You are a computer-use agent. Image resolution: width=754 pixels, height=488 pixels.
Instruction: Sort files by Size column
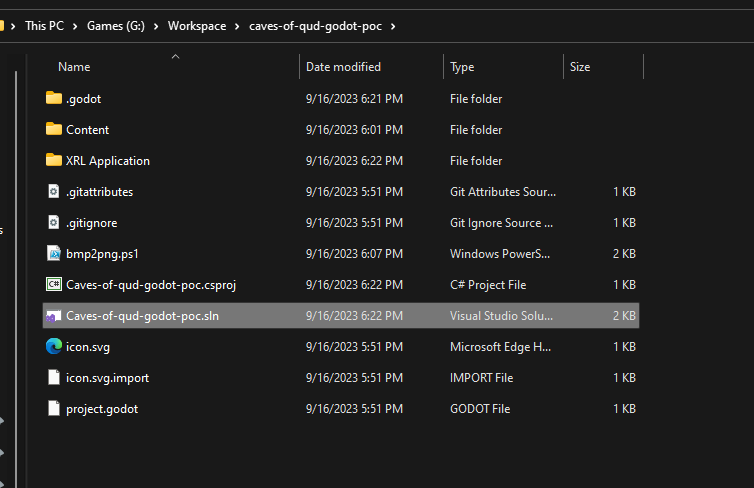pyautogui.click(x=580, y=67)
